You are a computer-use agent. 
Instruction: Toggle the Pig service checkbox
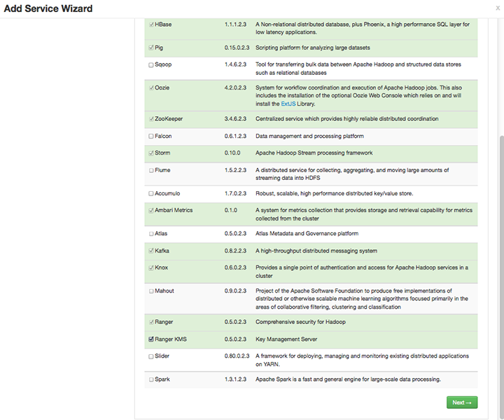coord(151,48)
